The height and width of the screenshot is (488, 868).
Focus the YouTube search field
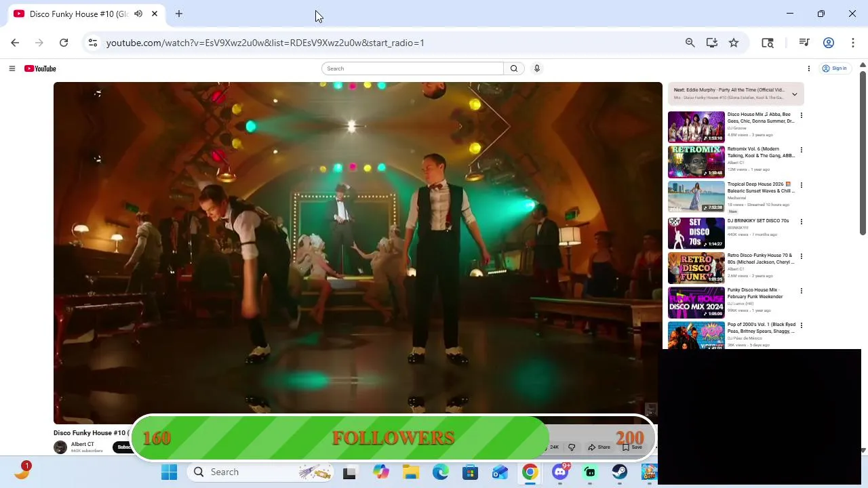point(413,68)
